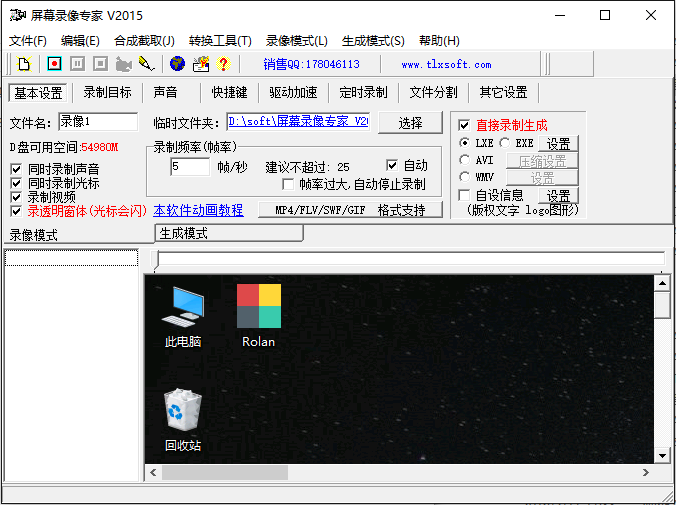676x505 pixels.
Task: Open the globe website toolbar icon
Action: pyautogui.click(x=177, y=64)
